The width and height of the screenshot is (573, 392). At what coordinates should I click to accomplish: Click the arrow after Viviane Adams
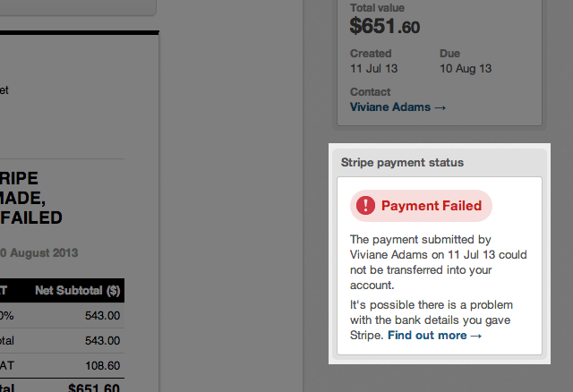(x=440, y=107)
